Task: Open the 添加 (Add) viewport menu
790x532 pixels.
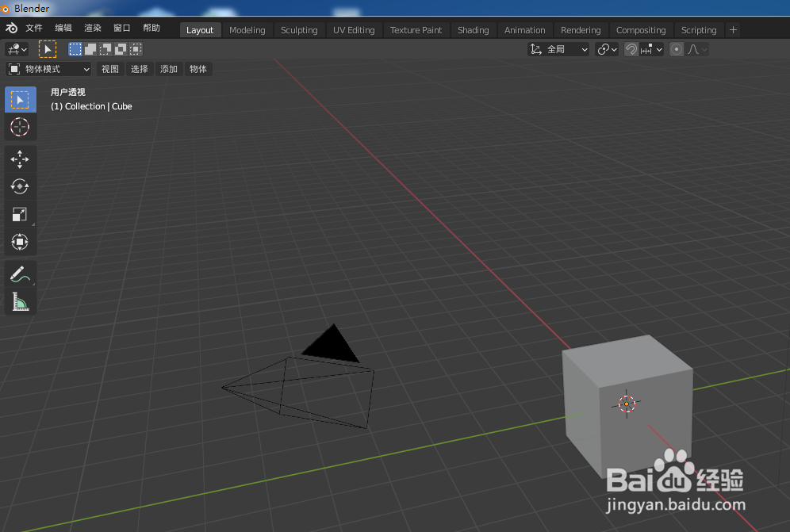Action: (169, 69)
